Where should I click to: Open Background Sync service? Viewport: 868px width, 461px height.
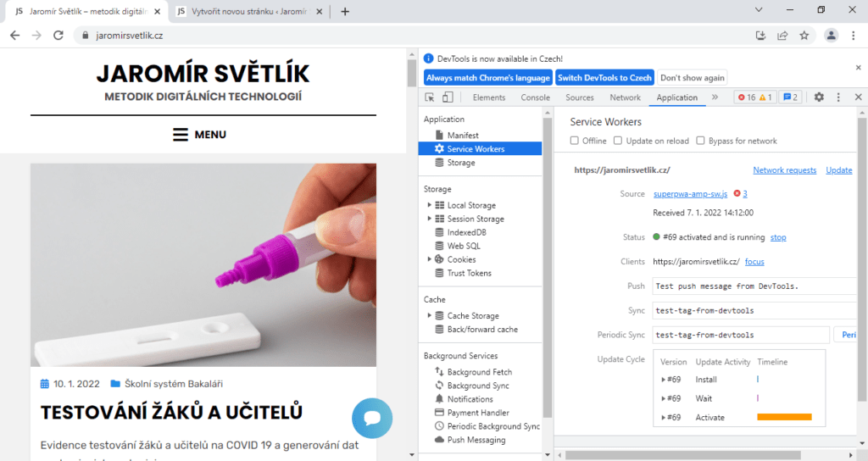478,386
